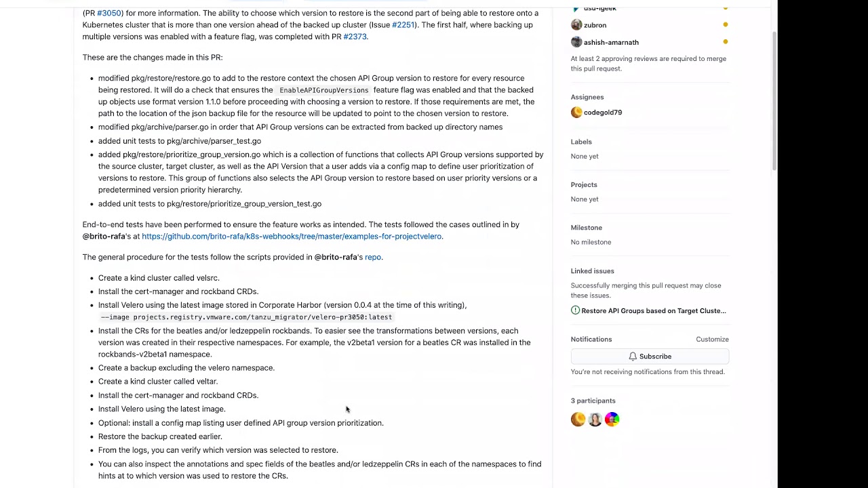Click the open issue icon under Linked issues

(x=575, y=310)
